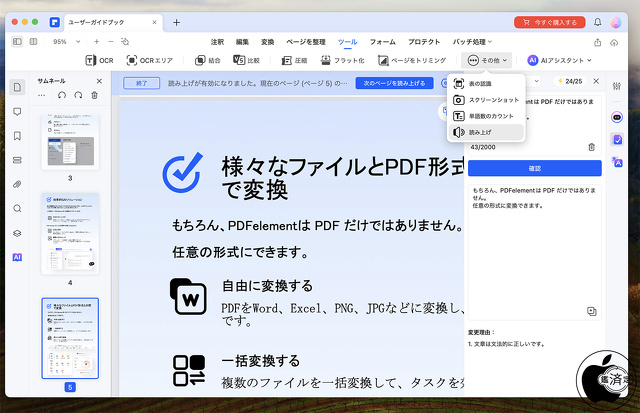Open the search panel in sidebar
This screenshot has height=413, width=640.
point(17,209)
